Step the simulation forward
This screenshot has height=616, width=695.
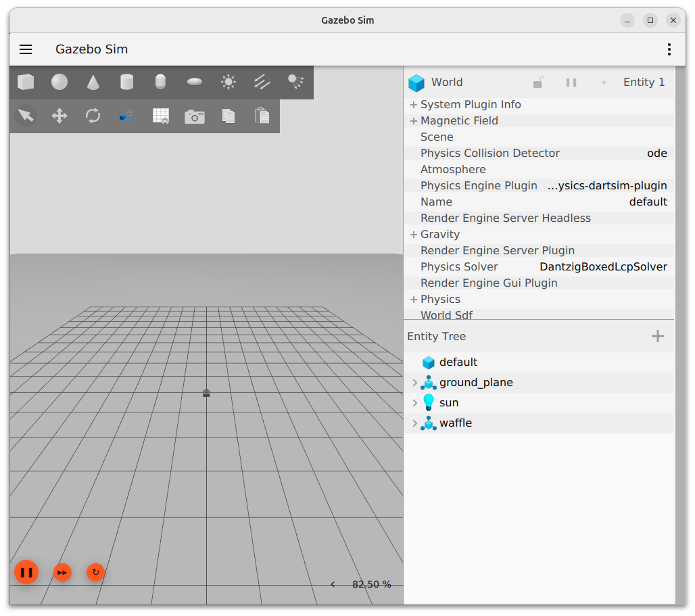coord(62,573)
